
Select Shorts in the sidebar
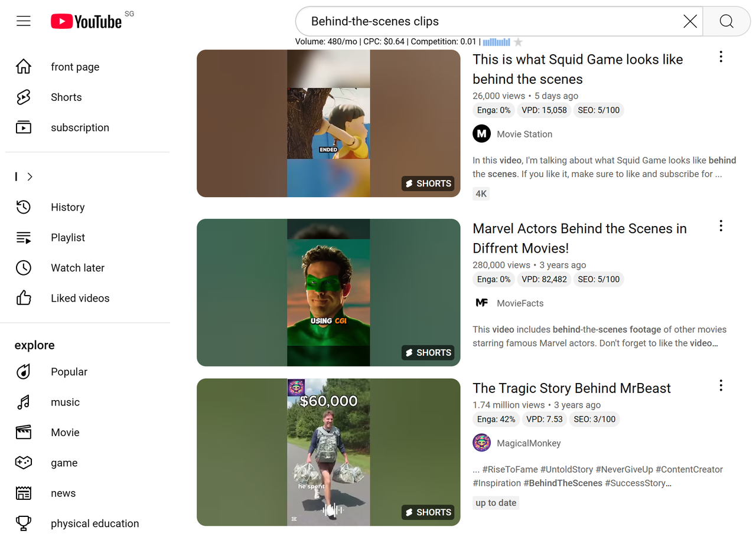click(x=66, y=97)
